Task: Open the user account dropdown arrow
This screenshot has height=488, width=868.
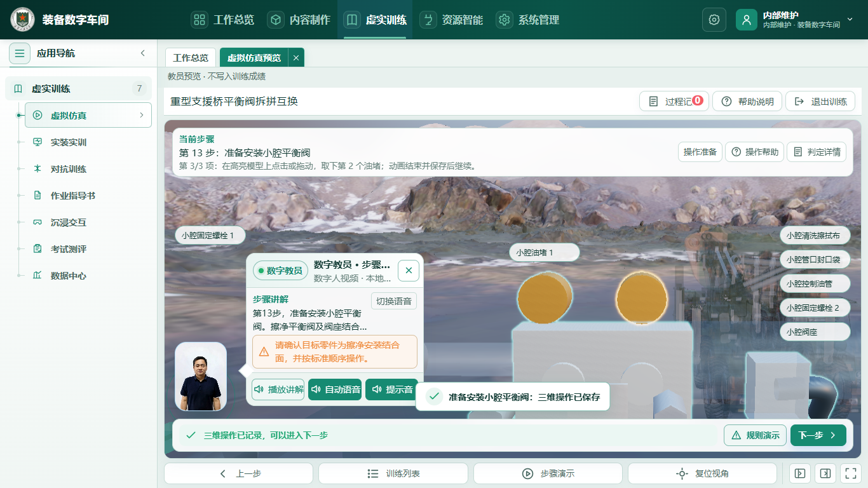Action: (x=850, y=20)
